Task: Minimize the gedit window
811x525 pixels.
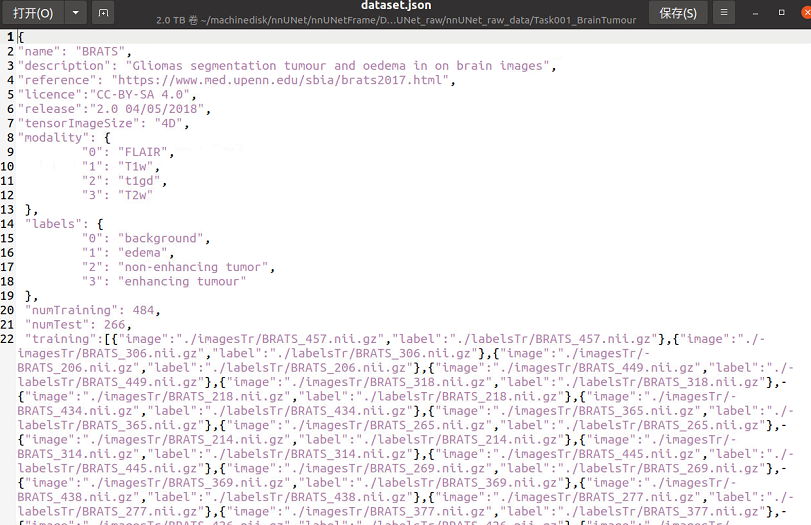Action: [756, 13]
